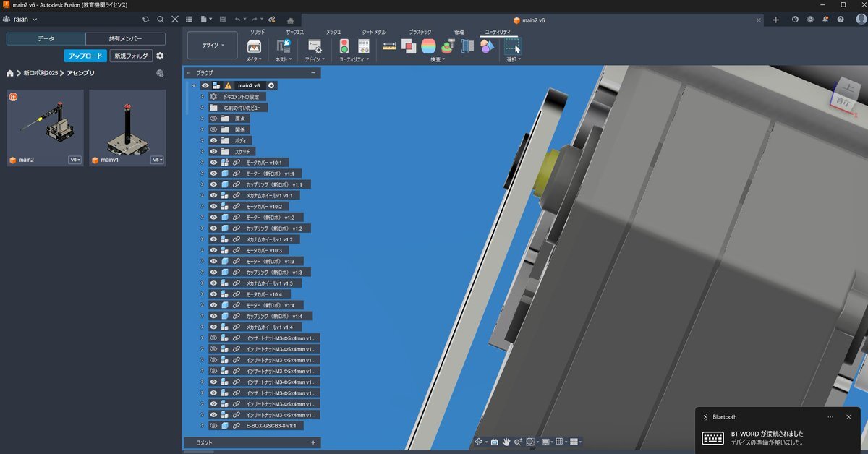Toggle visibility of E-BOX-GSCB3-8 v1:1

coord(213,426)
